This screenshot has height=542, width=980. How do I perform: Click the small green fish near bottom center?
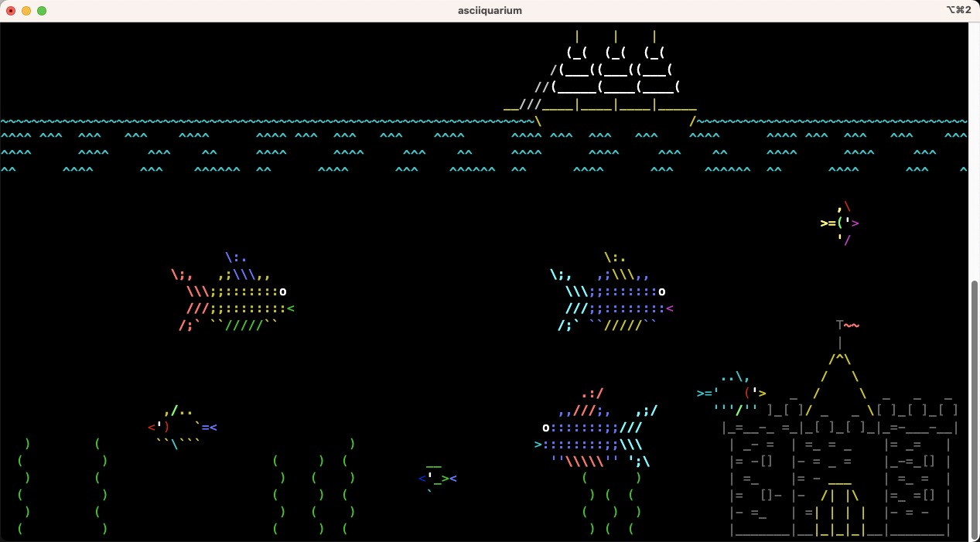pyautogui.click(x=435, y=478)
